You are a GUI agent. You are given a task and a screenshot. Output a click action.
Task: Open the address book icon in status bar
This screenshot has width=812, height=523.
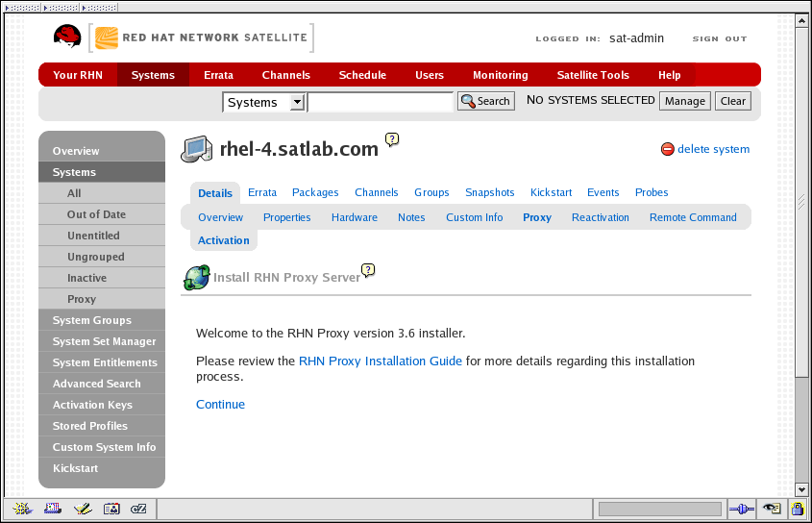tap(111, 509)
